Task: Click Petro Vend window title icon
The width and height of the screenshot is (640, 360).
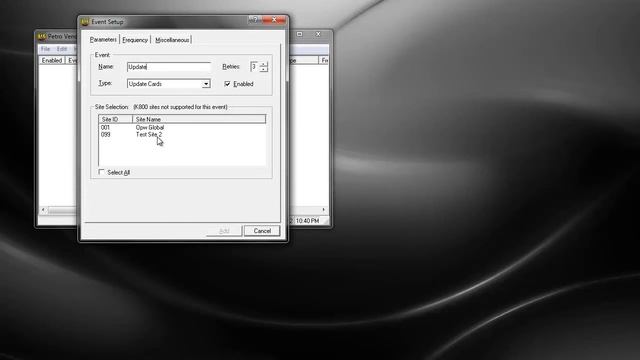Action: pyautogui.click(x=42, y=37)
